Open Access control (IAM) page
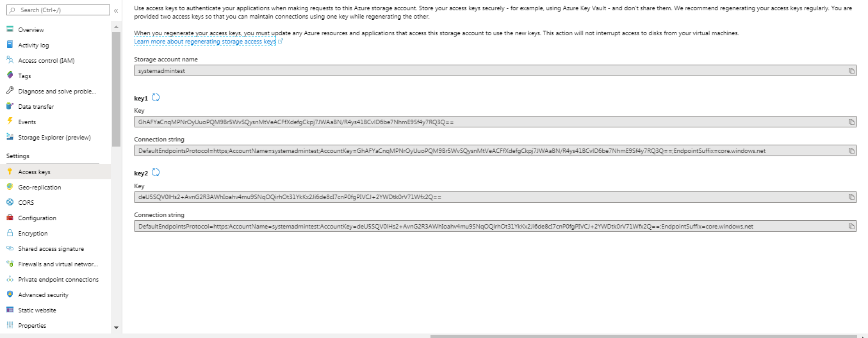 coord(46,61)
